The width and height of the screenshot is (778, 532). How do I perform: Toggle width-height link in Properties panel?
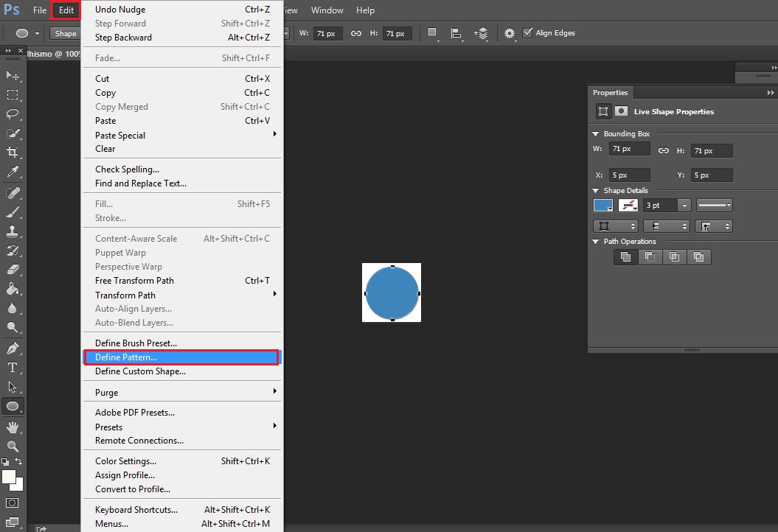pos(664,150)
